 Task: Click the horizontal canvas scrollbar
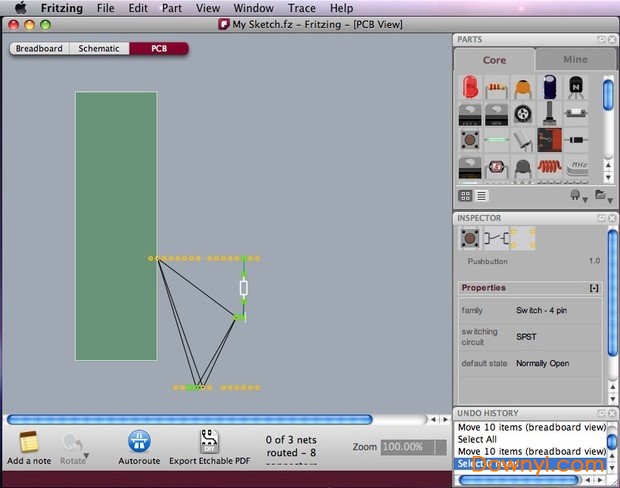(190, 420)
